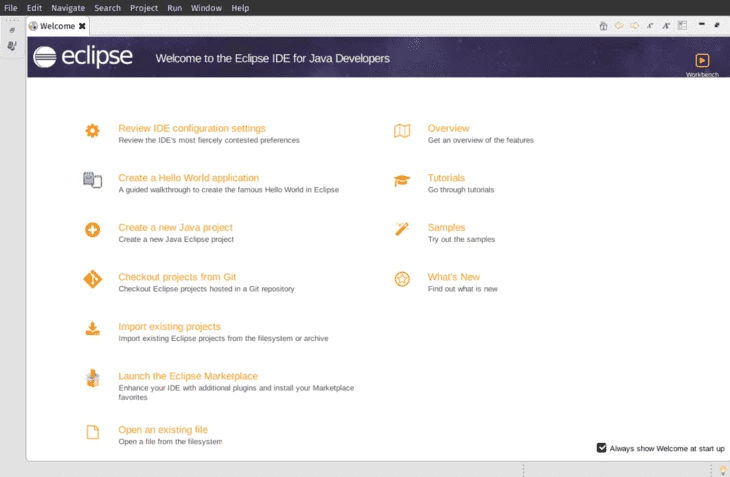730x477 pixels.
Task: Click the graduation cap Tutorials icon
Action: point(402,180)
